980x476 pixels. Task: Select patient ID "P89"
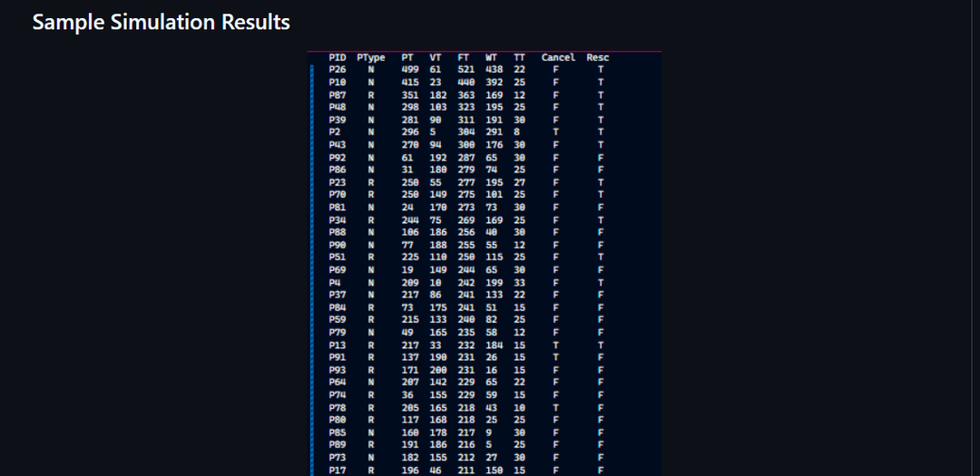pyautogui.click(x=338, y=445)
